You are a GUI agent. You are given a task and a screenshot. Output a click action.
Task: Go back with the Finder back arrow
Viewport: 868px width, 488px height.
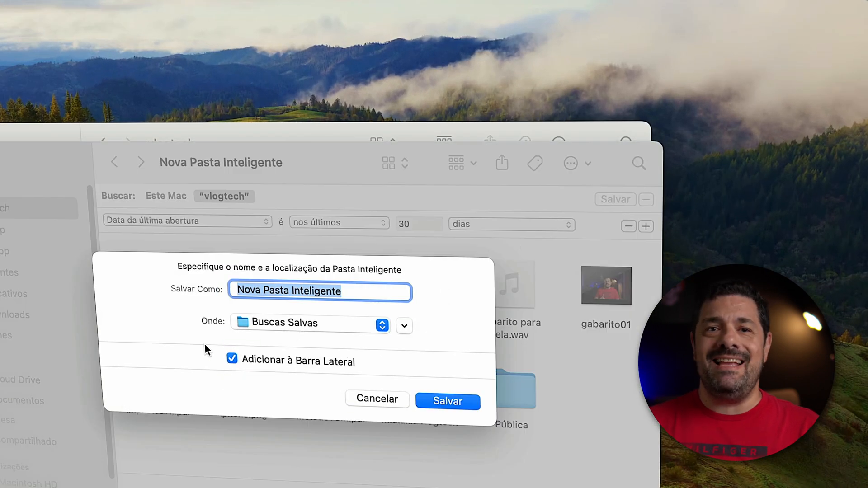tap(114, 162)
